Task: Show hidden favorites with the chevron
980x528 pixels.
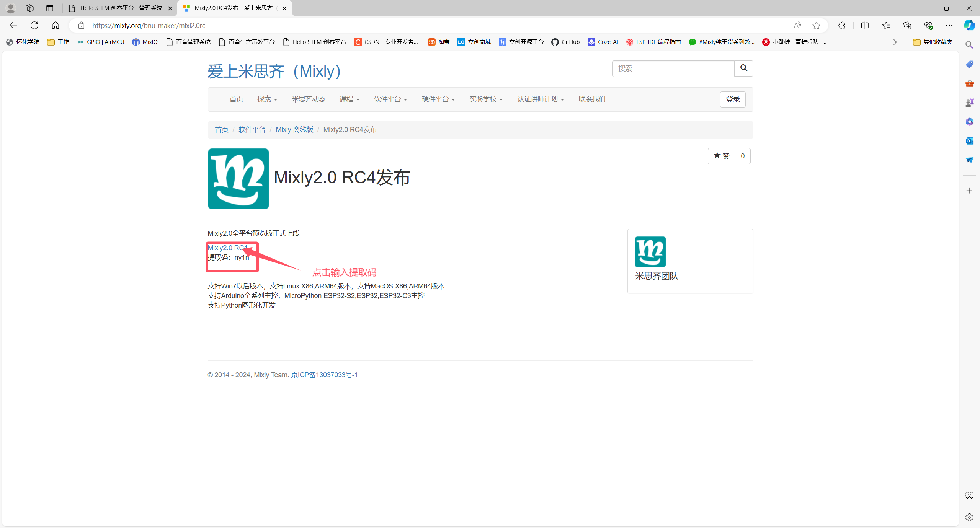Action: (895, 42)
